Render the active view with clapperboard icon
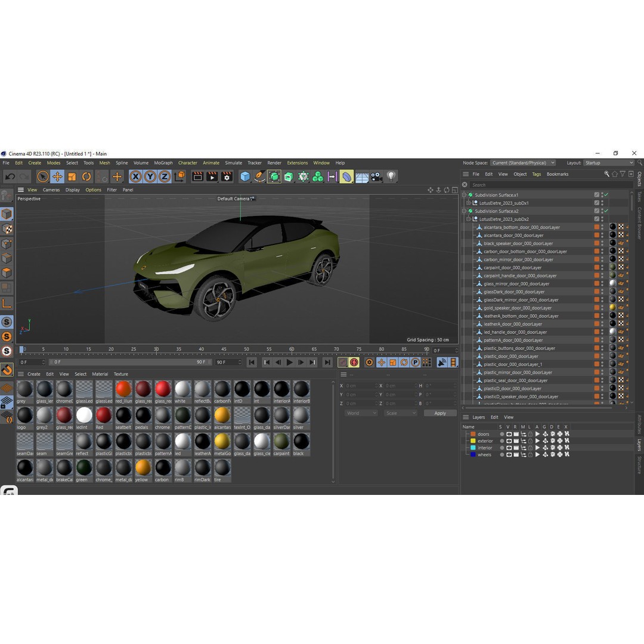The height and width of the screenshot is (644, 644). (197, 177)
